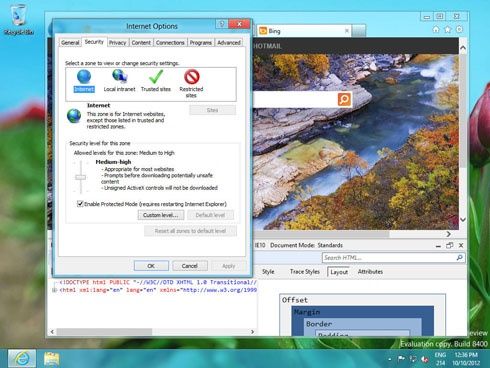The image size is (490, 368).
Task: Select the Local intranet zone icon
Action: point(119,76)
